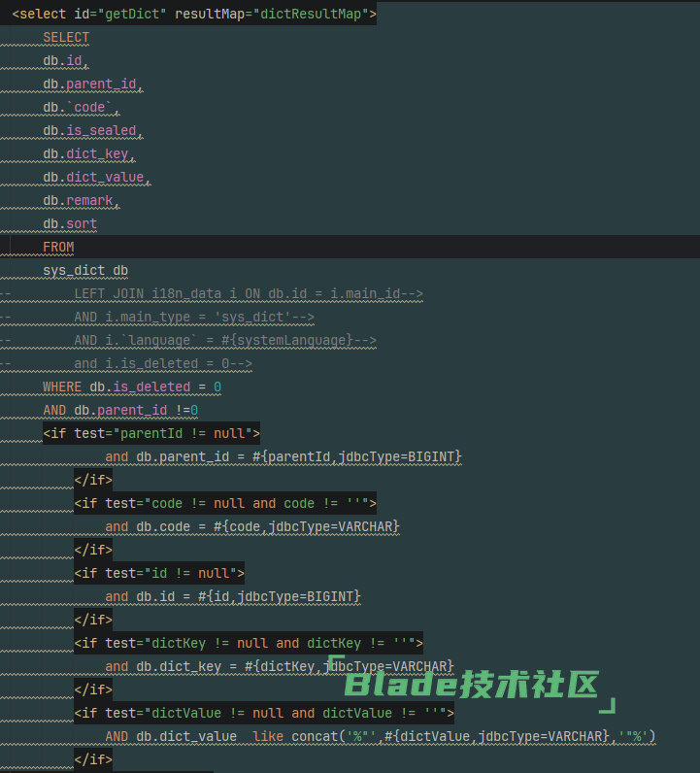The height and width of the screenshot is (773, 700).
Task: Click the db.is_sealed column line
Action: click(92, 131)
